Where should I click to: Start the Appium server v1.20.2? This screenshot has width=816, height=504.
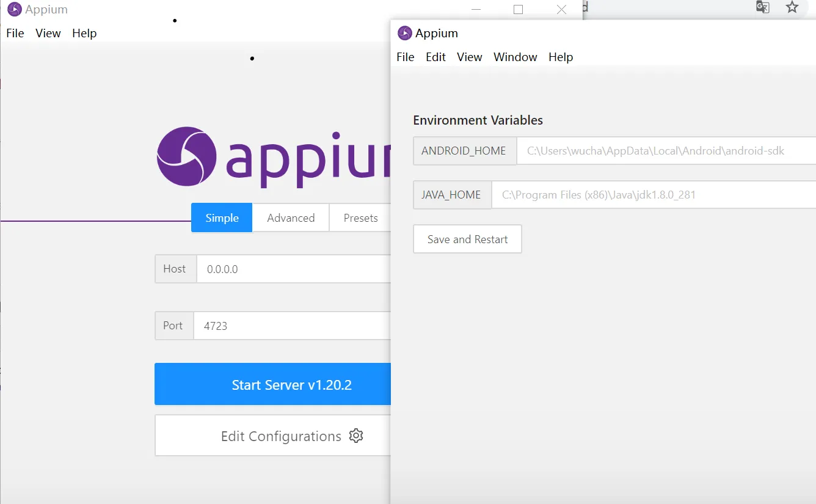click(272, 384)
